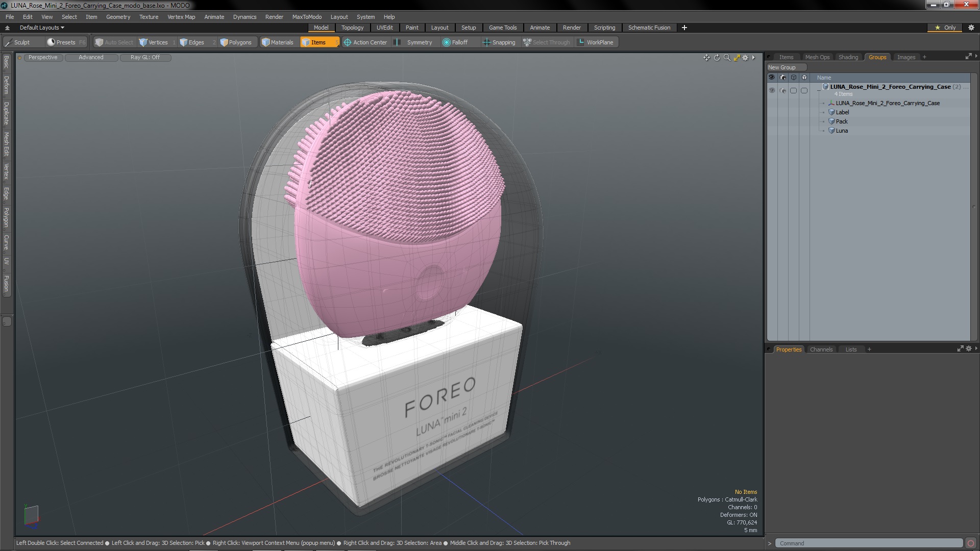This screenshot has height=551, width=980.
Task: Select the Label item in Groups list
Action: pyautogui.click(x=842, y=112)
